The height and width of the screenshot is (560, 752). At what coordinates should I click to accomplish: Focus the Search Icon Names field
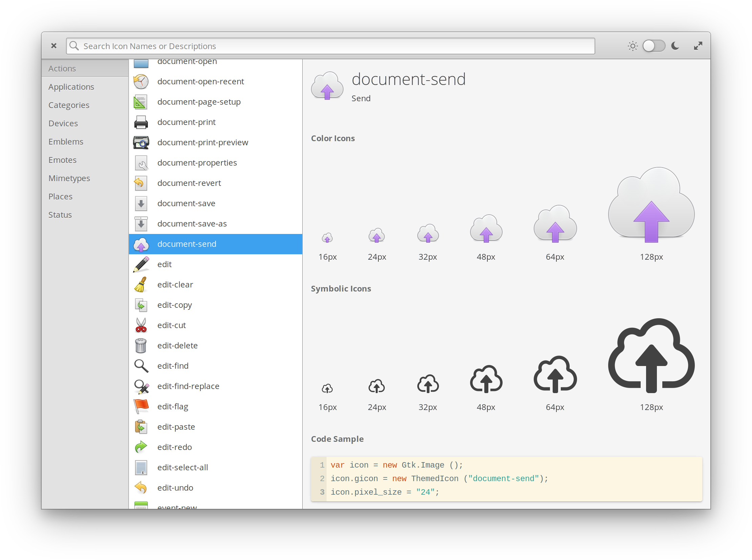(x=335, y=46)
